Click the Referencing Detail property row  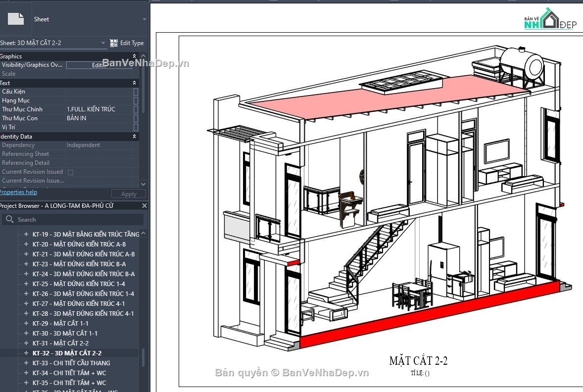click(x=69, y=163)
